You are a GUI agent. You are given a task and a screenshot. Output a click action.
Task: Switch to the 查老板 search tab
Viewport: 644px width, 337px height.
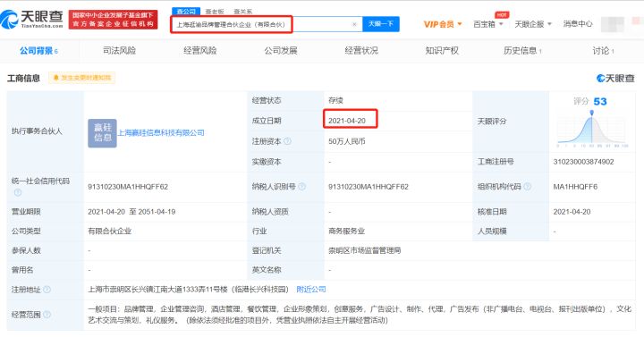click(215, 12)
